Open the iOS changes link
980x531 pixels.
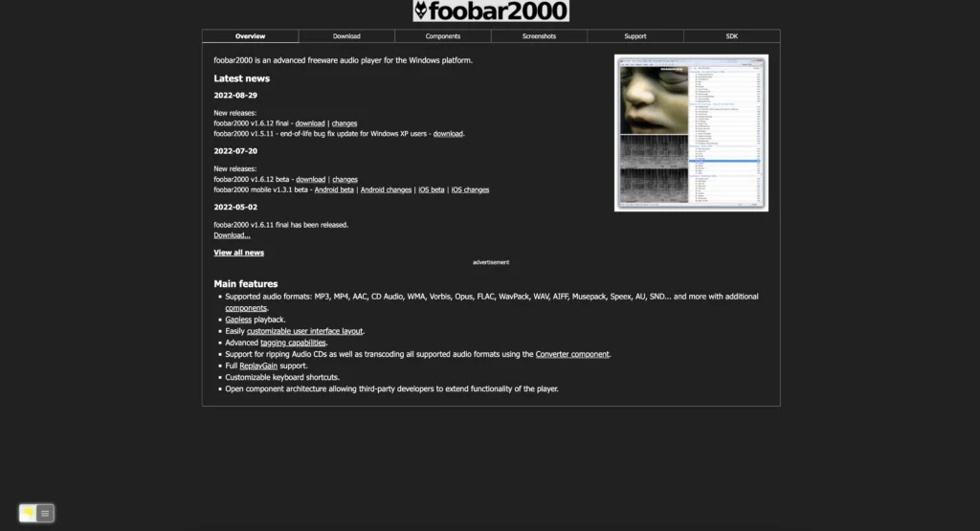470,189
